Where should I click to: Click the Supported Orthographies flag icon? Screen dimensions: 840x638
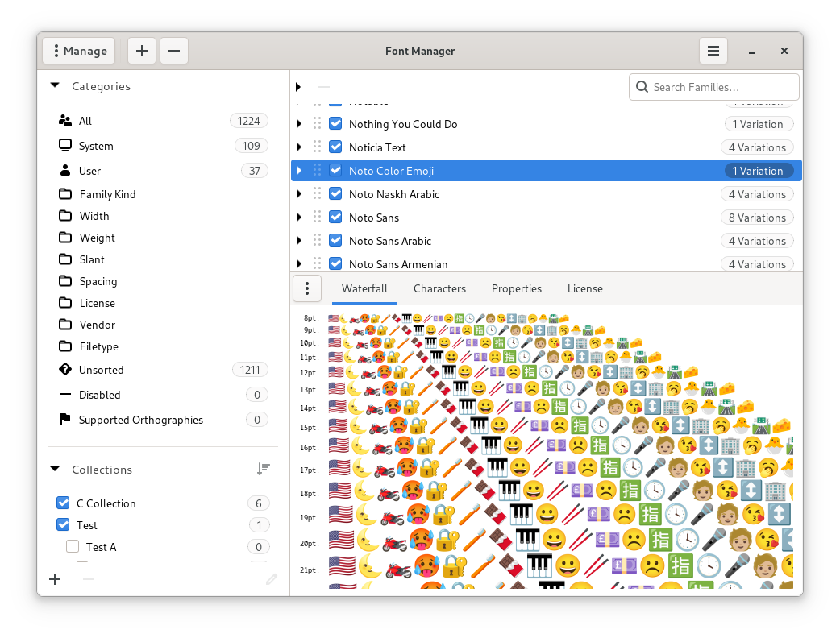pos(65,419)
